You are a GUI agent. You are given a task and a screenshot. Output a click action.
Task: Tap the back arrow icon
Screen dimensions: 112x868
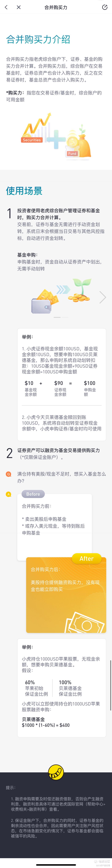click(6, 7)
